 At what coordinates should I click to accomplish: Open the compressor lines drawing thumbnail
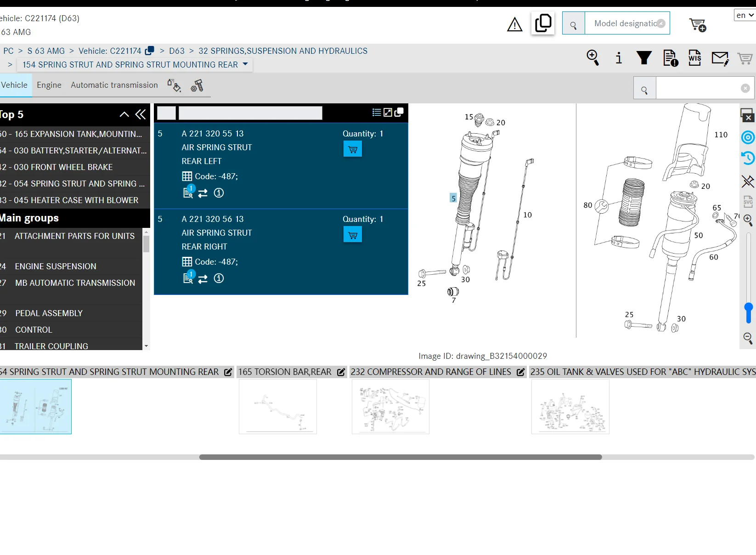click(390, 407)
